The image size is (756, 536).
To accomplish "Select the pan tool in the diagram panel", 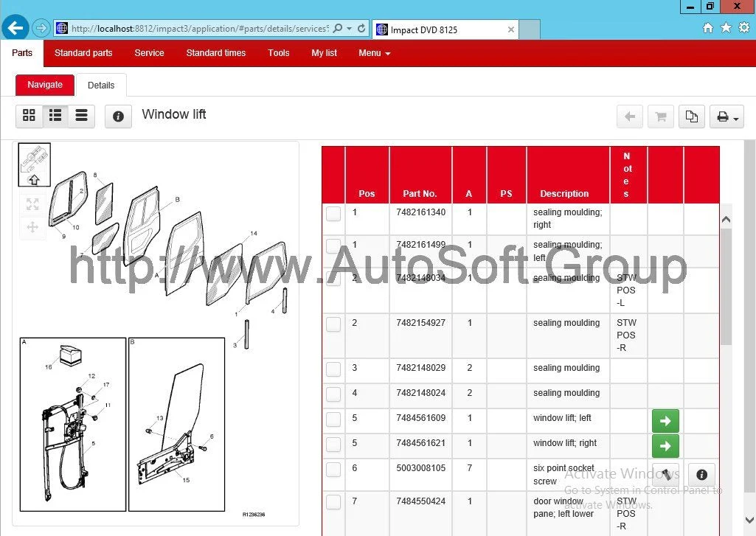I will 32,227.
